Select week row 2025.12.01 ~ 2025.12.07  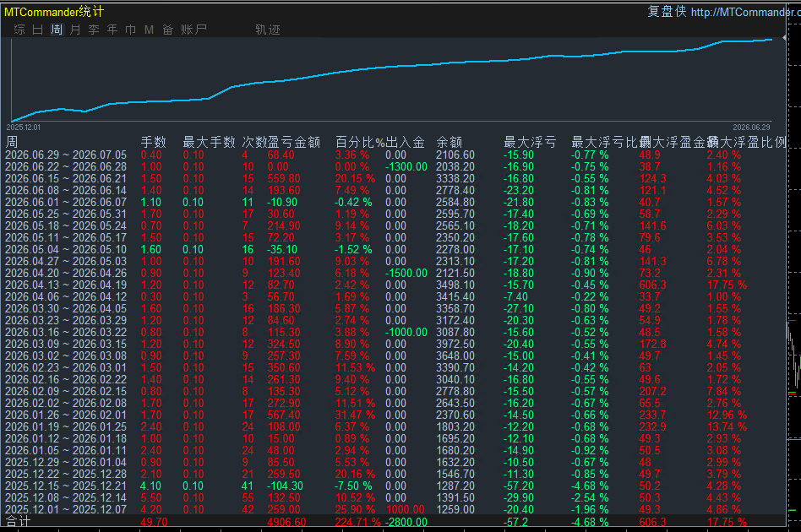[x=394, y=509]
